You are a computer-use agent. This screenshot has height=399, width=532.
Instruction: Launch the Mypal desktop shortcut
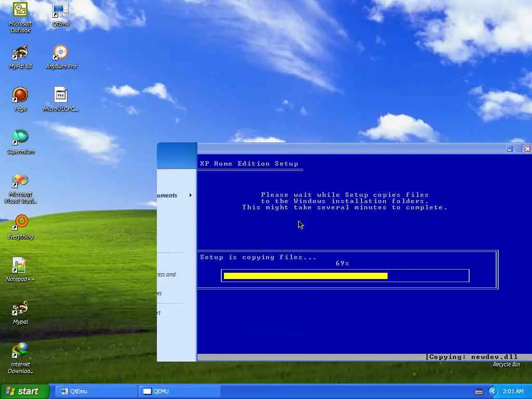click(x=20, y=312)
